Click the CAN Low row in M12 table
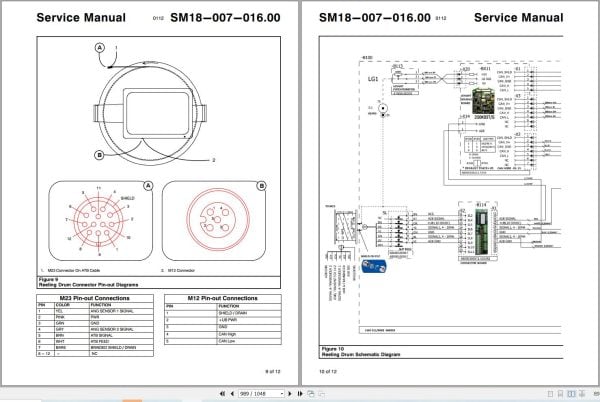The image size is (600, 402). pos(223,341)
